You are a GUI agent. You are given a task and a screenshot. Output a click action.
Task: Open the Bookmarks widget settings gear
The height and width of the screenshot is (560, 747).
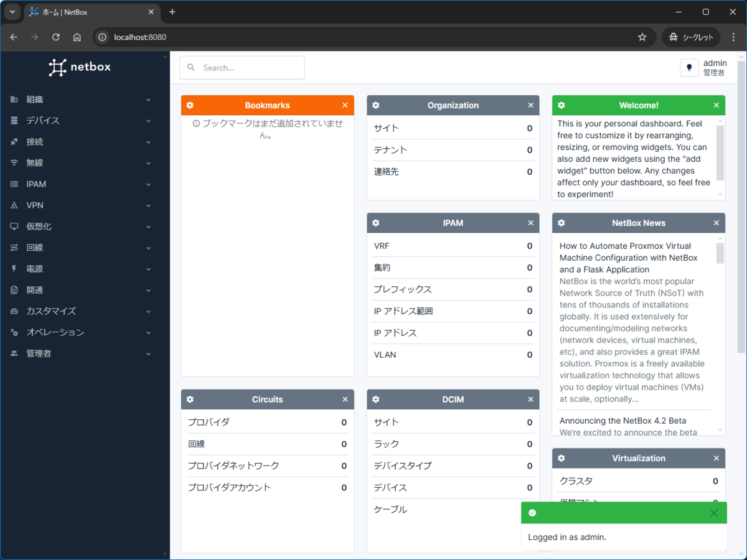click(x=190, y=105)
